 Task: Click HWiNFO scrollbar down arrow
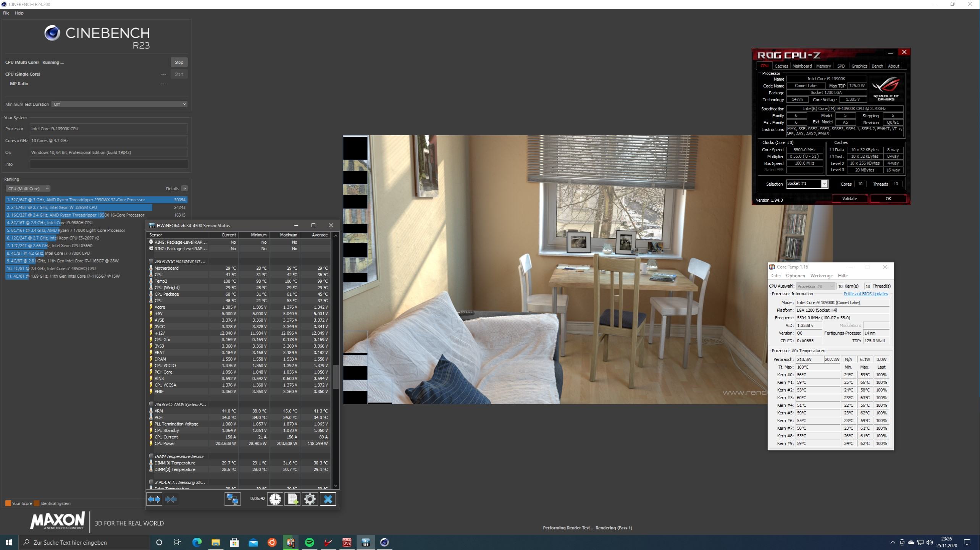(336, 486)
